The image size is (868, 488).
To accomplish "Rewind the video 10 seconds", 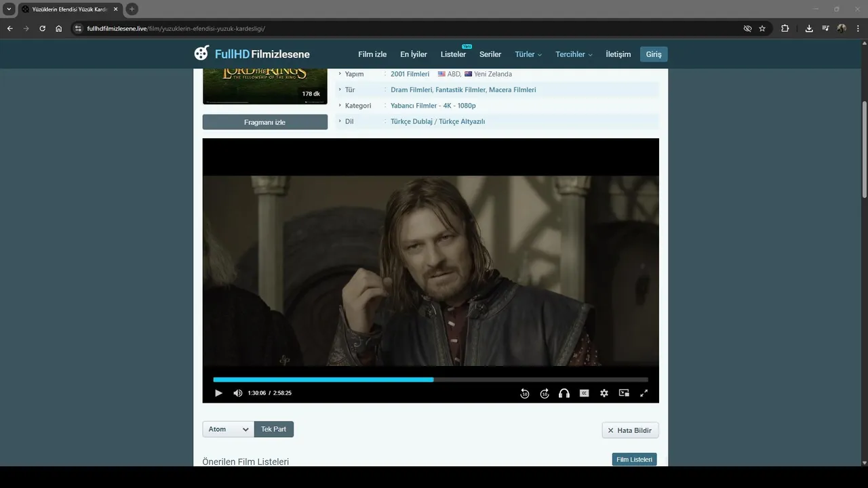I will click(524, 393).
